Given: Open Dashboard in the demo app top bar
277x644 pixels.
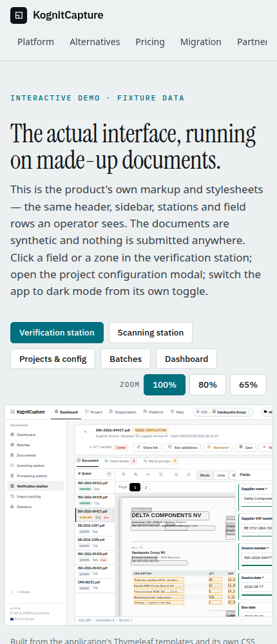Looking at the screenshot, I should pos(66,412).
